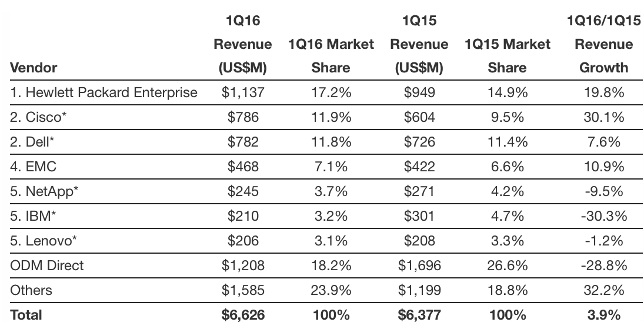Select the 26.6% ODM Direct share value
This screenshot has width=644, height=322.
point(507,265)
